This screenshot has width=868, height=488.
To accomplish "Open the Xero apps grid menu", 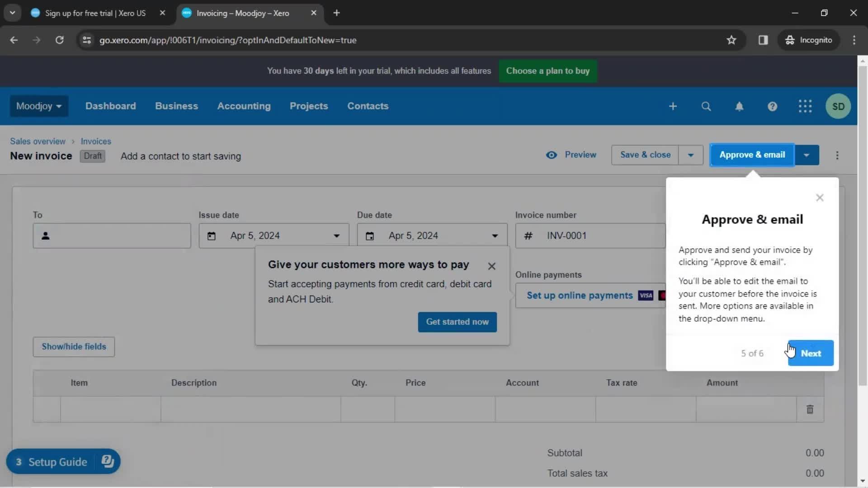I will [x=805, y=106].
